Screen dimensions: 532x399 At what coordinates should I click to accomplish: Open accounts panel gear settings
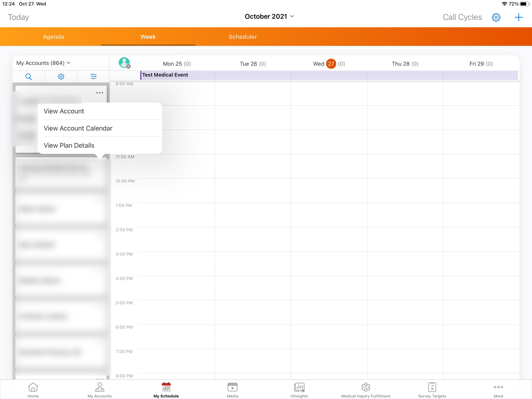point(61,77)
